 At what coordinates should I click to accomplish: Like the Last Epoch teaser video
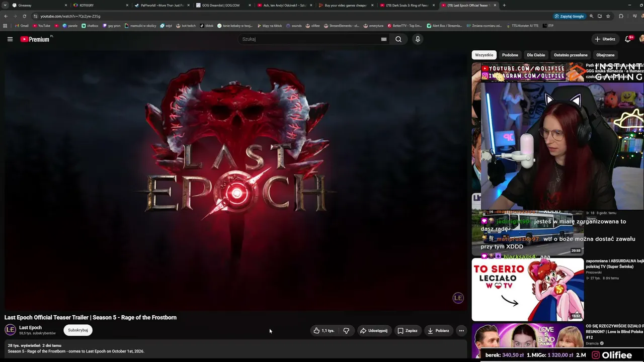[324, 330]
